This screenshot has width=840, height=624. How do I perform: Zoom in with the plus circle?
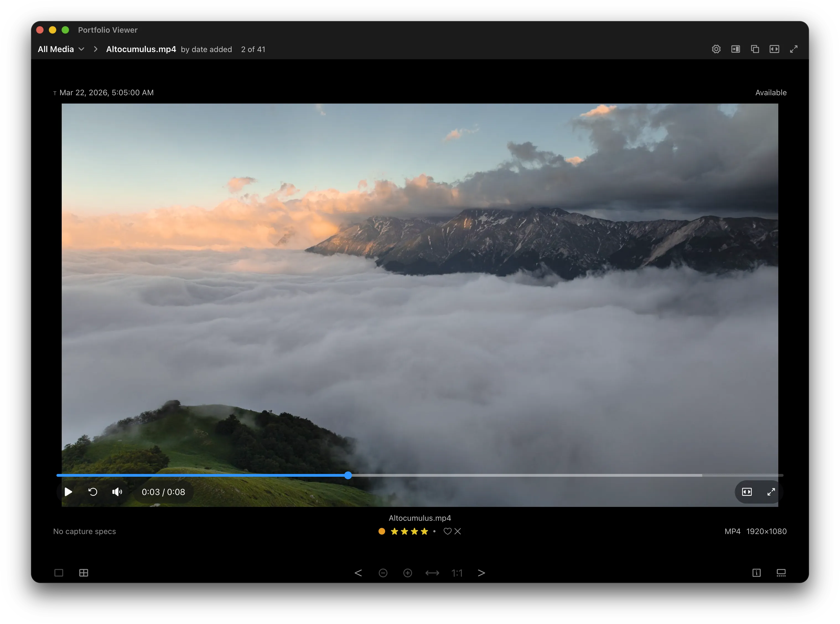pyautogui.click(x=407, y=573)
